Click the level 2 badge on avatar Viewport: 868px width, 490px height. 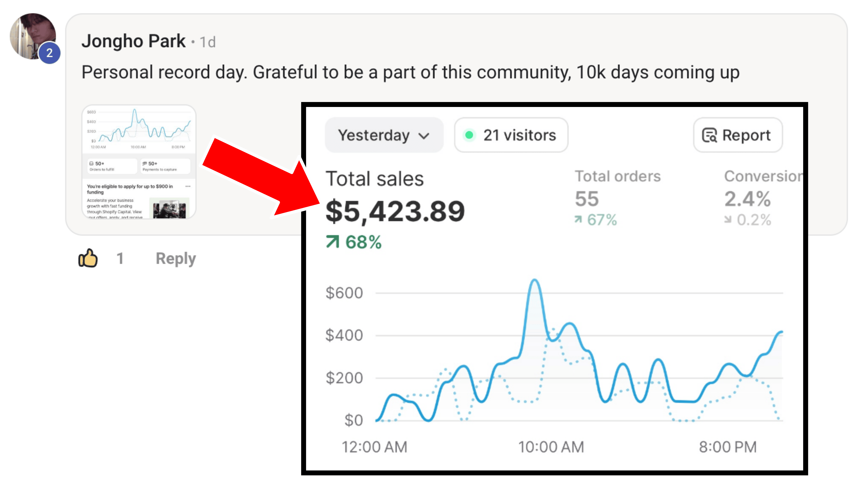(49, 53)
